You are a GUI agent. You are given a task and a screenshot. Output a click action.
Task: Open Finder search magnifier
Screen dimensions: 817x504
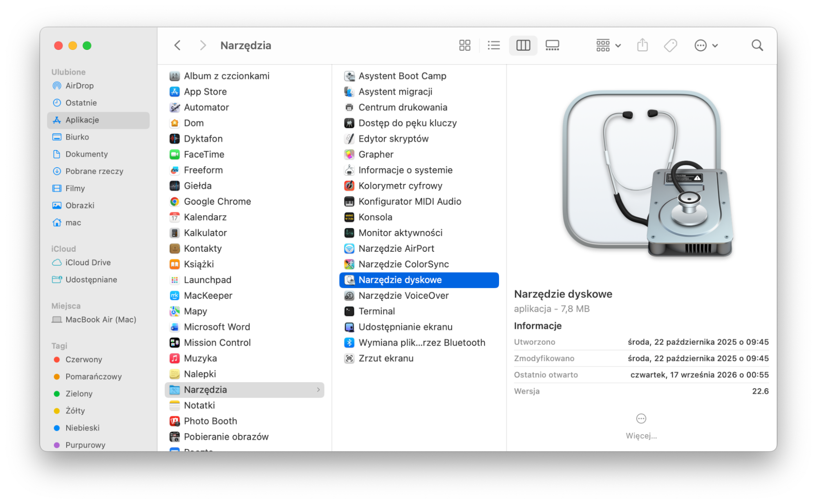[757, 45]
